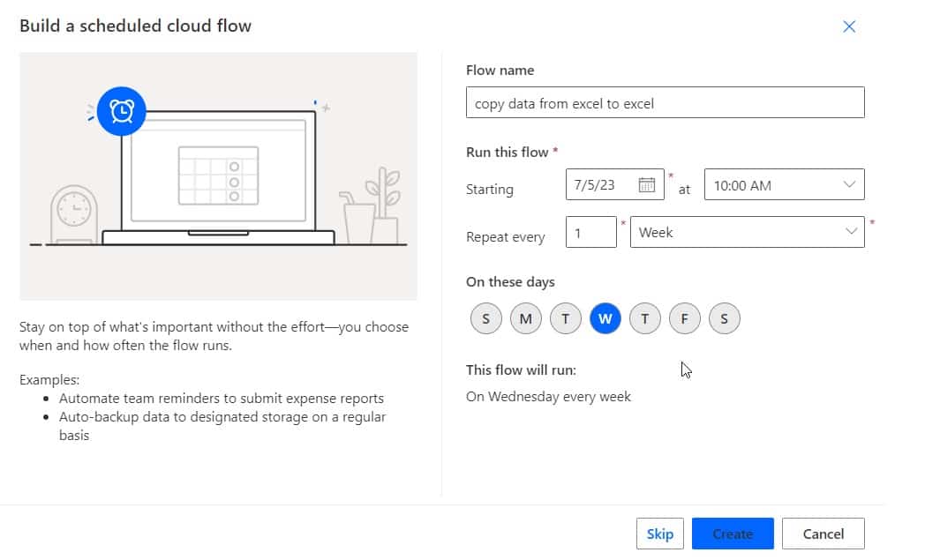The width and height of the screenshot is (940, 560).
Task: Close the scheduled cloud flow dialog
Action: pyautogui.click(x=849, y=26)
